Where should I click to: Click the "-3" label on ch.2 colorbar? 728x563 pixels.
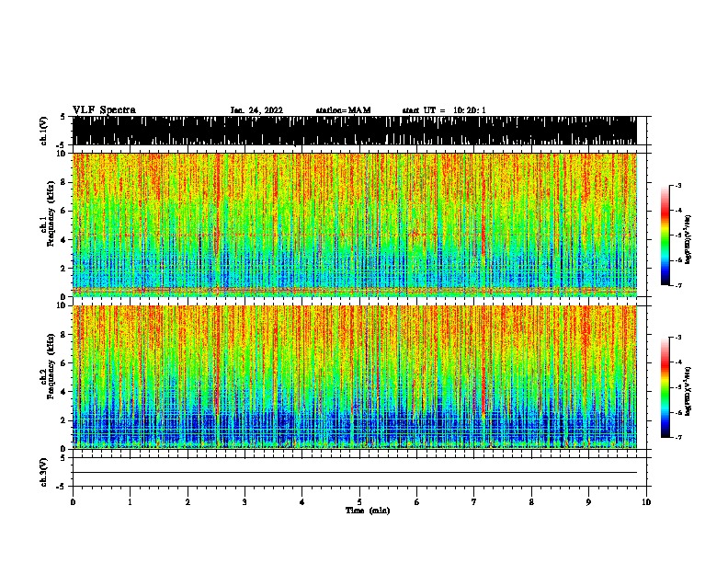pos(677,338)
